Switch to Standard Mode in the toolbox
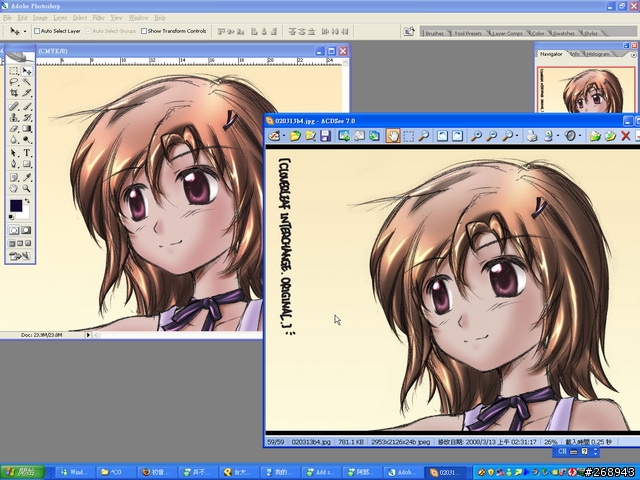The image size is (640, 480). [x=14, y=230]
